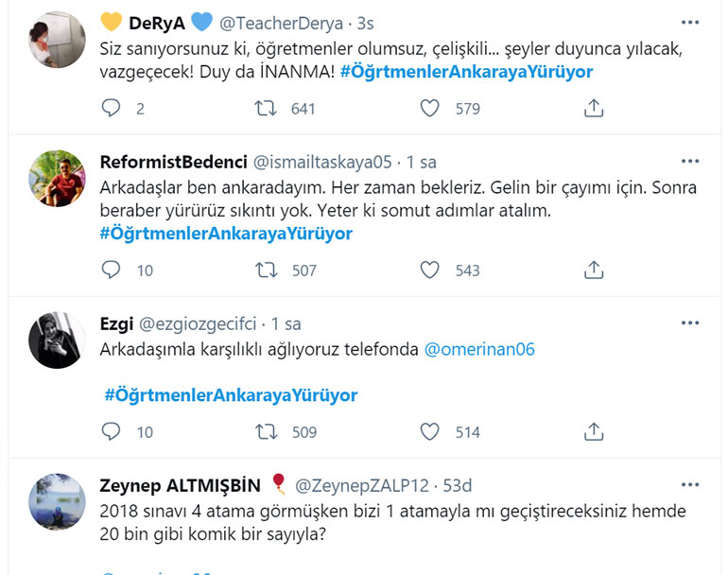The width and height of the screenshot is (728, 575).
Task: Like Ezgi's tweet with 514 likes
Action: tap(430, 432)
